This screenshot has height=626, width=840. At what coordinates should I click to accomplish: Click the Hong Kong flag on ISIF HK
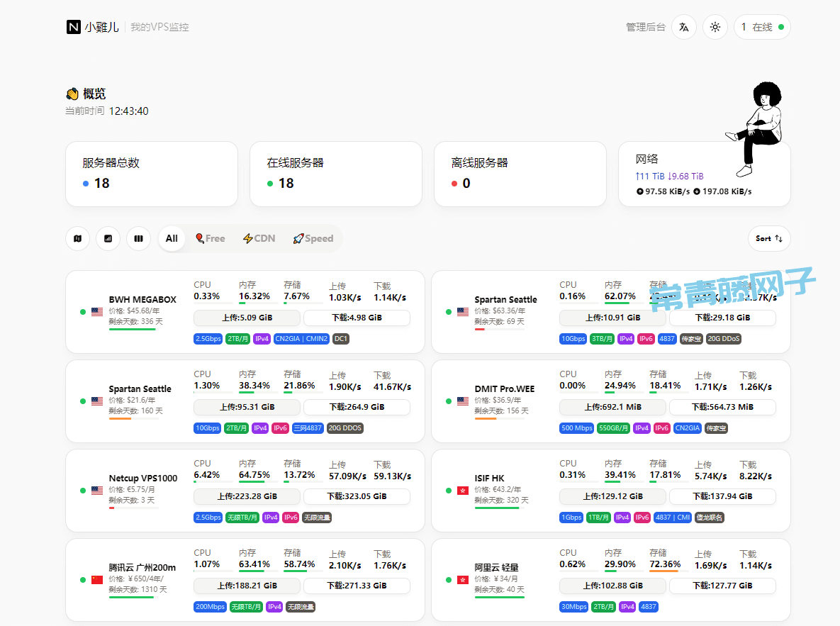[x=463, y=491]
